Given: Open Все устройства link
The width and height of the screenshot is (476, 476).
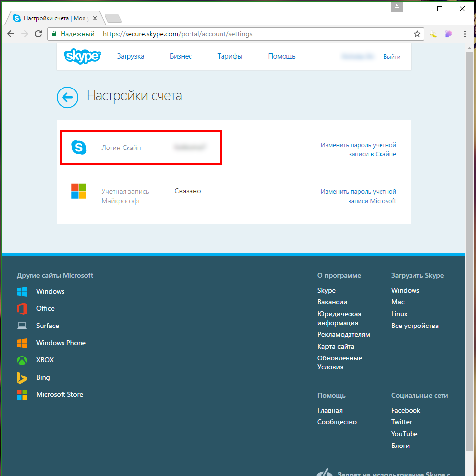Looking at the screenshot, I should point(415,326).
